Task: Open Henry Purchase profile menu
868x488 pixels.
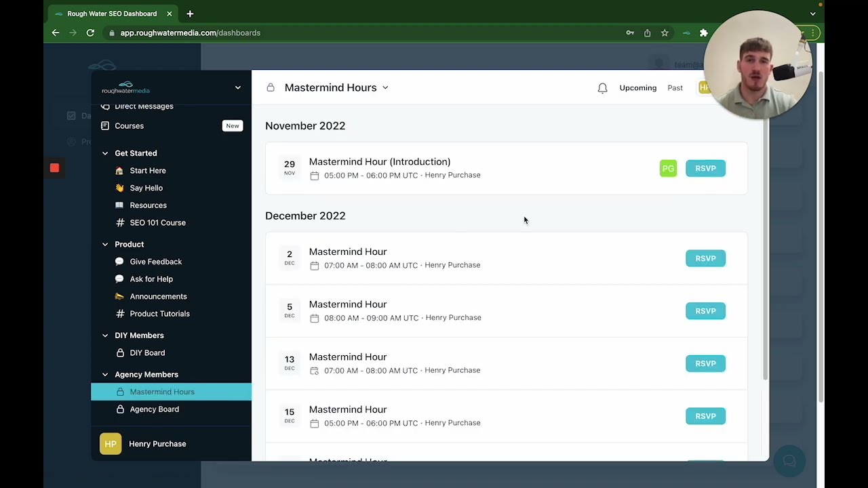Action: 157,444
